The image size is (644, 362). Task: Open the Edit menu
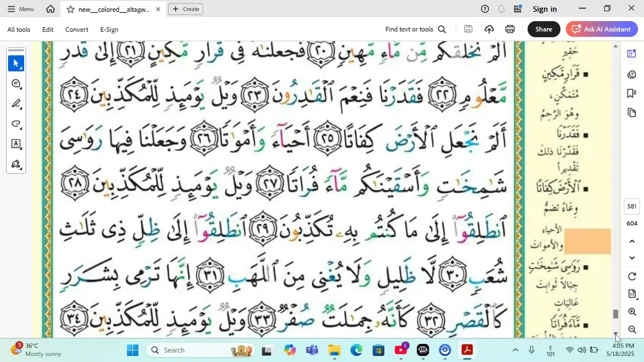[x=48, y=30]
